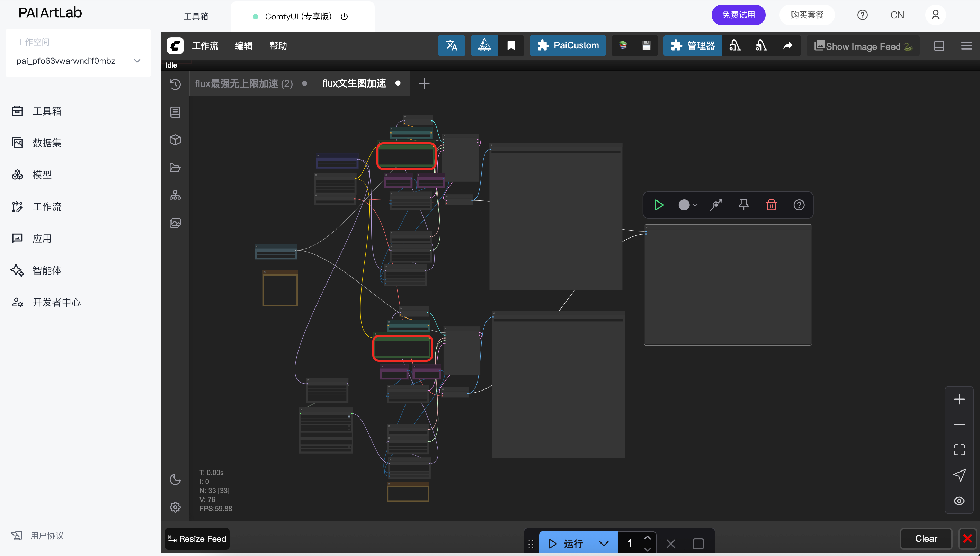Open the node library cube icon
Image resolution: width=980 pixels, height=556 pixels.
[x=175, y=140]
